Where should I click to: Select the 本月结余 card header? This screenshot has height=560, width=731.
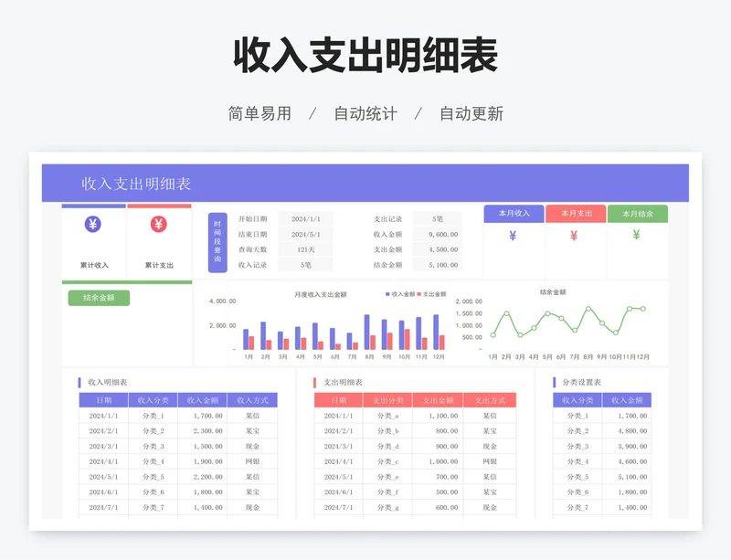(638, 214)
